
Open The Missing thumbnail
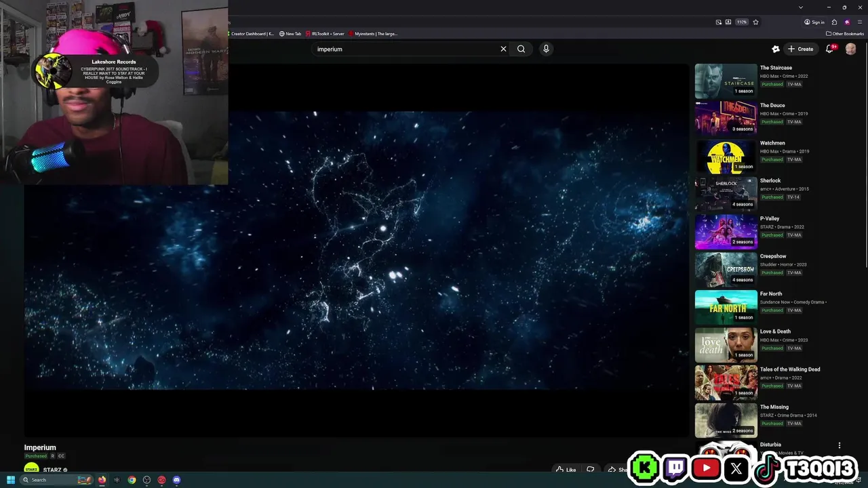tap(726, 421)
